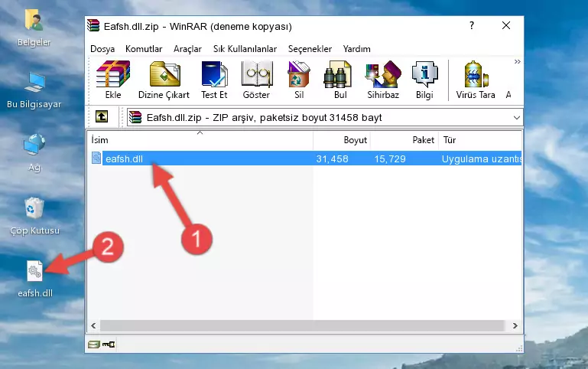Screen dimensions: 588x369
Task: Go up one folder level button
Action: click(102, 116)
